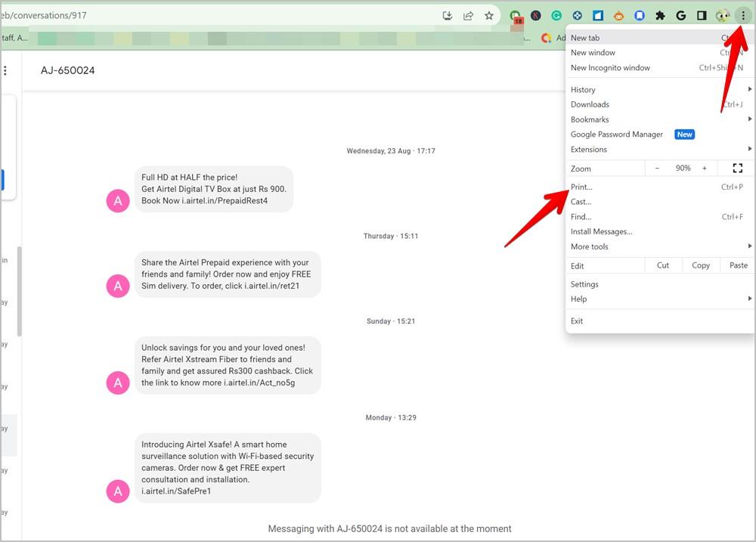The height and width of the screenshot is (542, 756).
Task: Click Messaging not available notice text
Action: 389,529
